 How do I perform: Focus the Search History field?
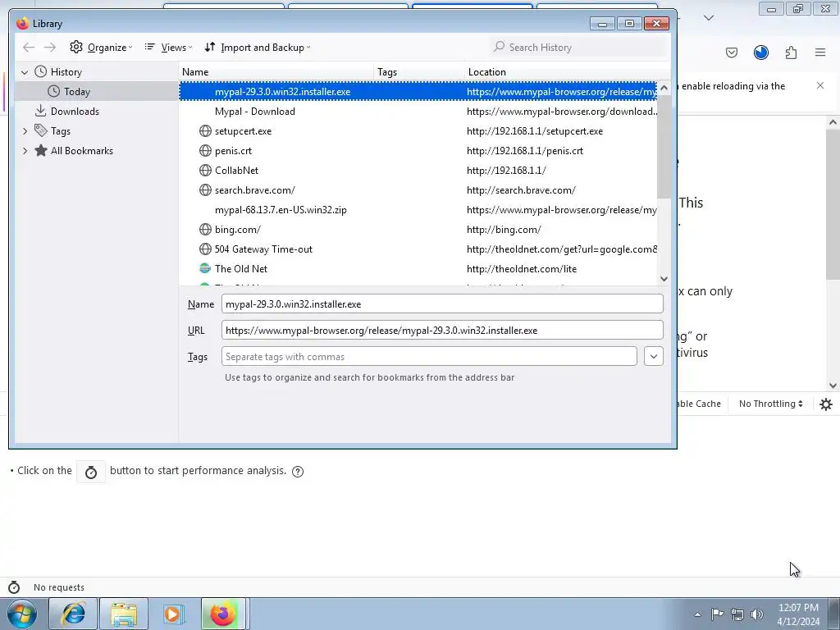point(578,47)
